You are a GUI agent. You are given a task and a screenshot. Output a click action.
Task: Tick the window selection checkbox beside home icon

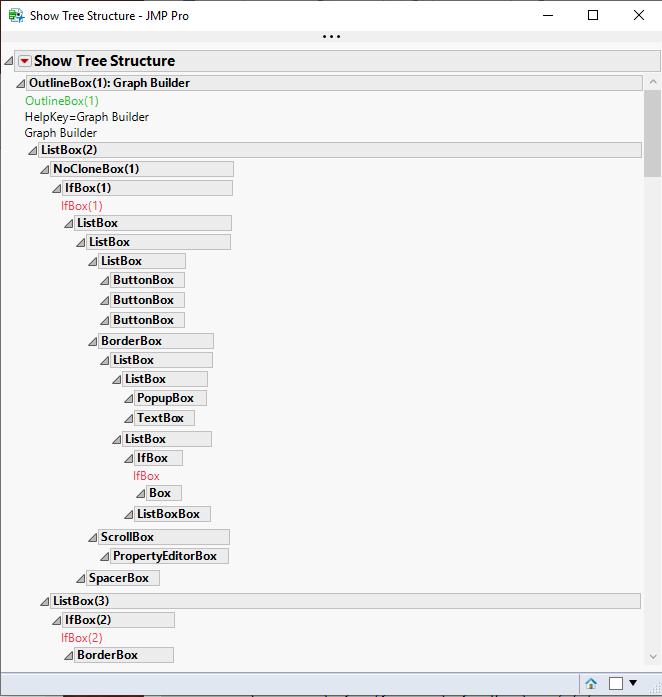pyautogui.click(x=616, y=683)
